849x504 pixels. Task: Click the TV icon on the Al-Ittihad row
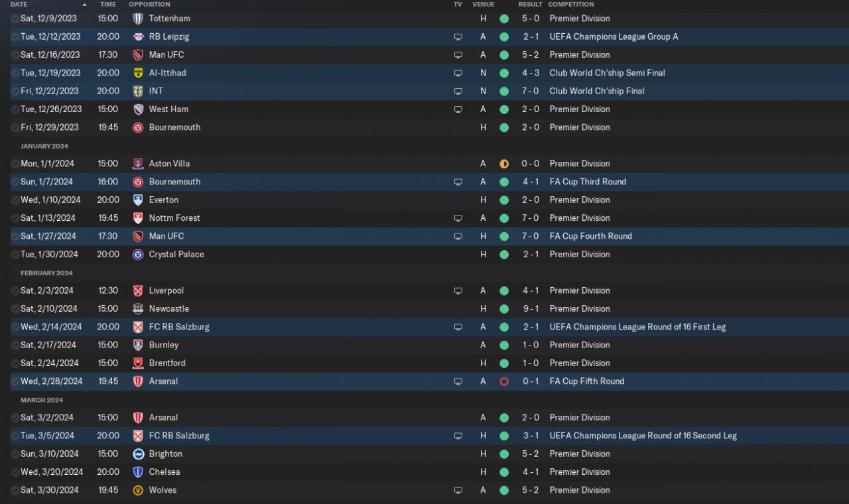pyautogui.click(x=458, y=73)
